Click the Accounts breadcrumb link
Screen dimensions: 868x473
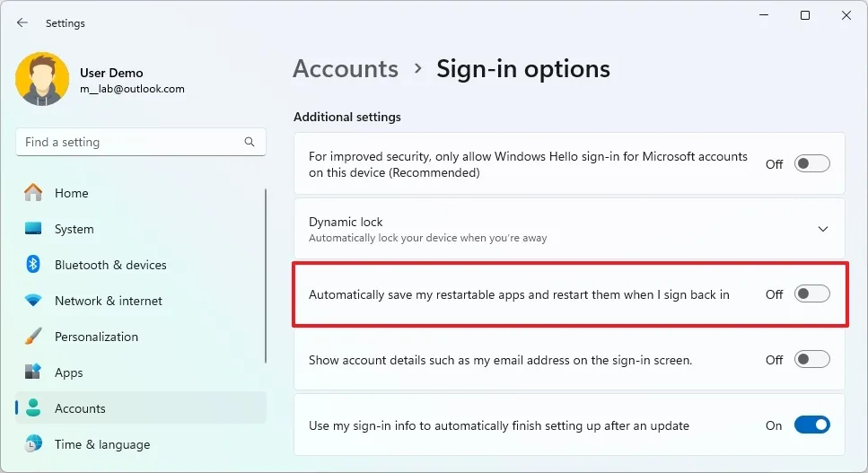click(x=346, y=68)
